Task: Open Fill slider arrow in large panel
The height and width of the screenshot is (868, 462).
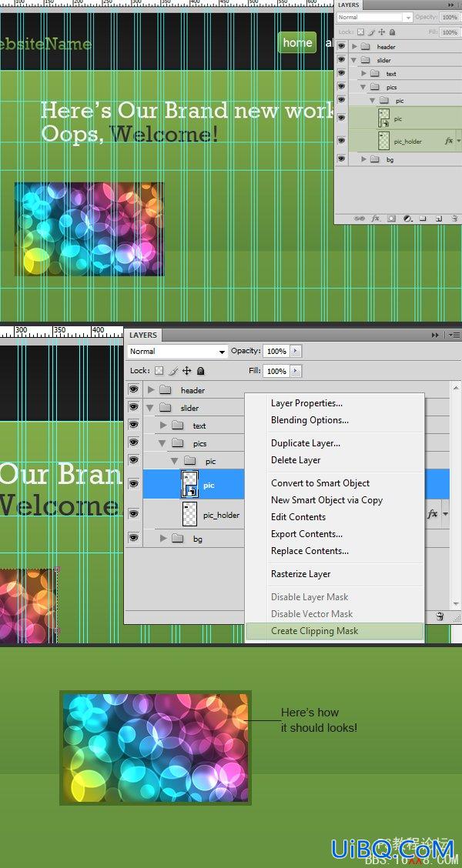Action: (296, 371)
